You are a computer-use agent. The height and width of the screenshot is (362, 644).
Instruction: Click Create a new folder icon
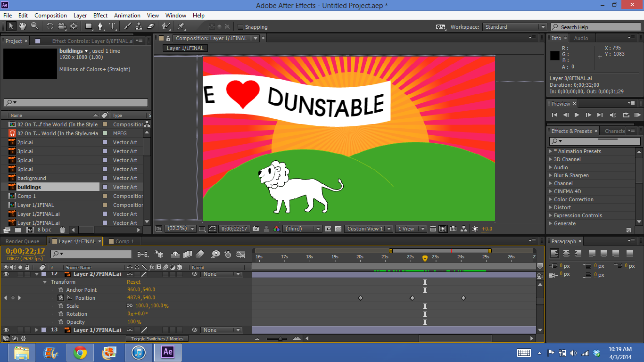pyautogui.click(x=18, y=230)
